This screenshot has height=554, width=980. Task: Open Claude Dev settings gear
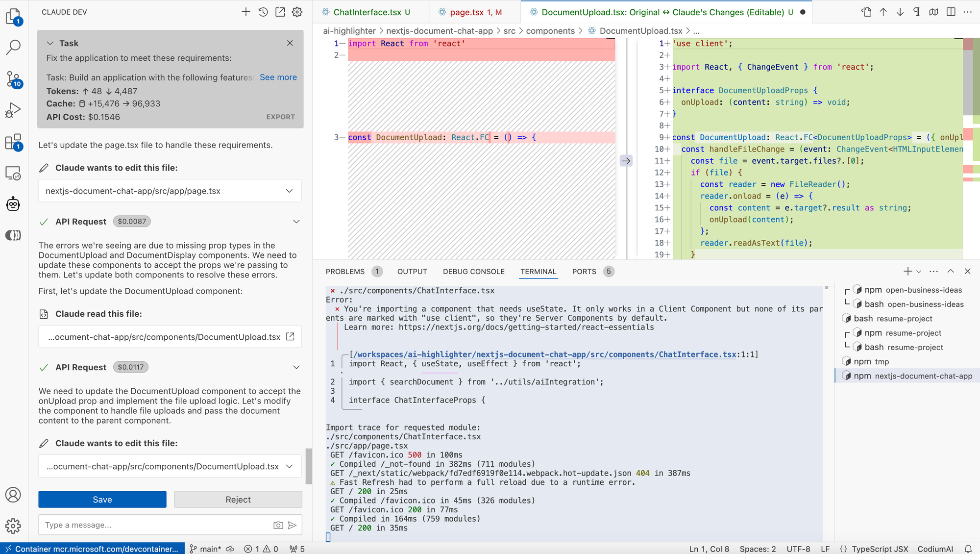[297, 12]
